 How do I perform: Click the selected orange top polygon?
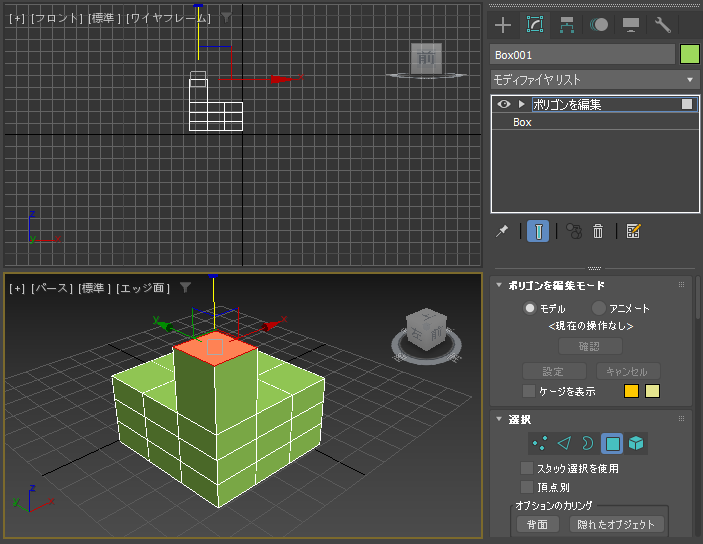(x=215, y=348)
